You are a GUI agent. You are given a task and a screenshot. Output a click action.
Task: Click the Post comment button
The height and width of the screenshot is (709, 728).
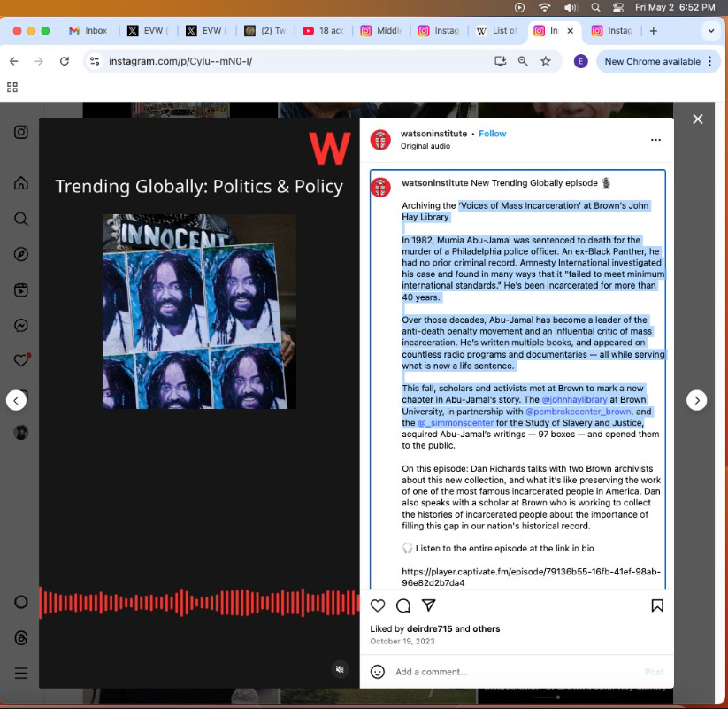click(x=655, y=672)
